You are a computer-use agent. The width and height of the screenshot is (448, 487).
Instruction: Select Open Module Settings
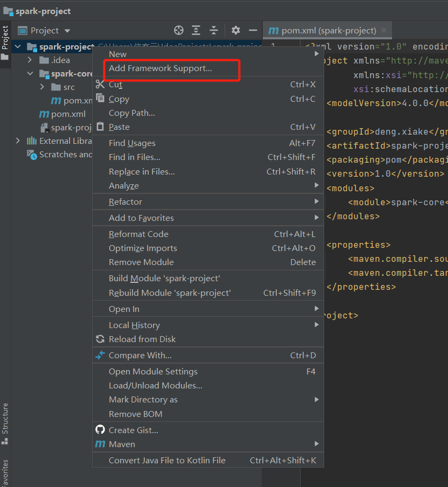pos(208,372)
